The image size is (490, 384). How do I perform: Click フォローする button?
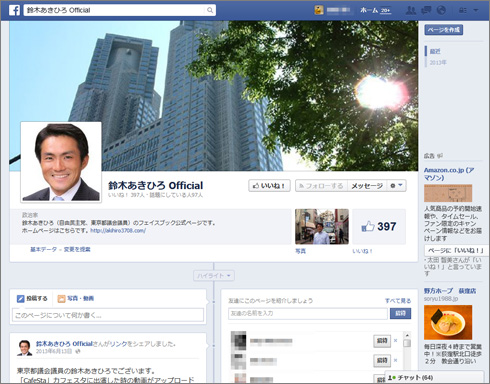321,186
